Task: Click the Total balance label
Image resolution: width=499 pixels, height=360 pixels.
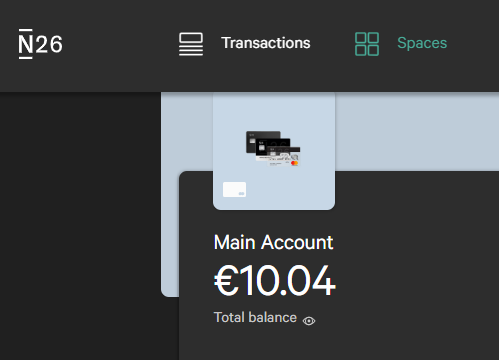Action: [255, 317]
